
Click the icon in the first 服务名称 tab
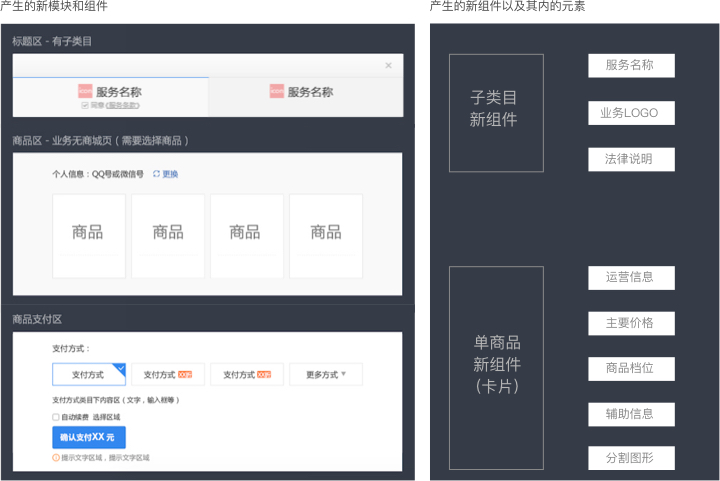[x=85, y=91]
